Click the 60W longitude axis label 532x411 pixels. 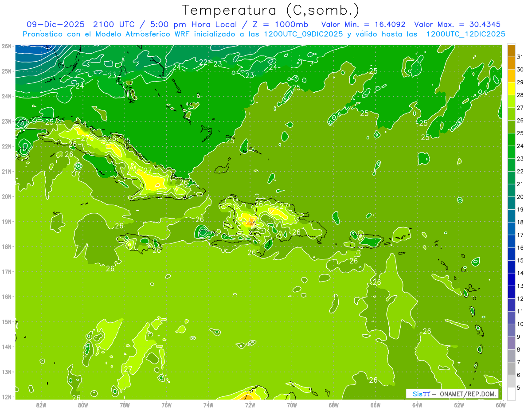(501, 405)
